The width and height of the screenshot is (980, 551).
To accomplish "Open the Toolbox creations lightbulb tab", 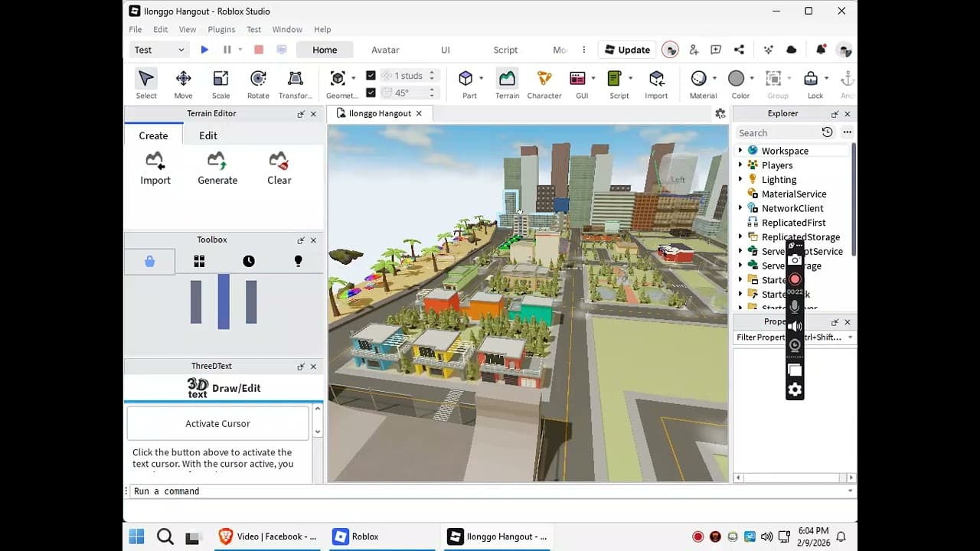I will point(299,261).
